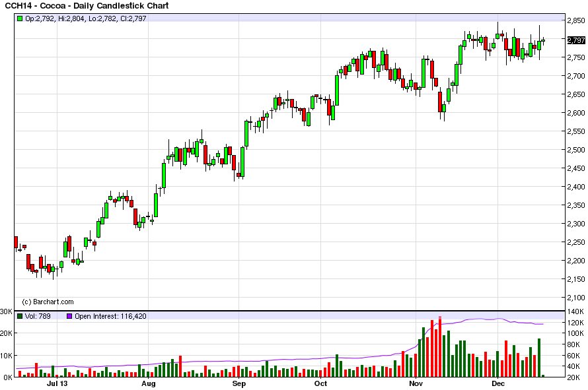Click the 2,750 price axis label
This screenshot has width=588, height=390.
click(576, 57)
